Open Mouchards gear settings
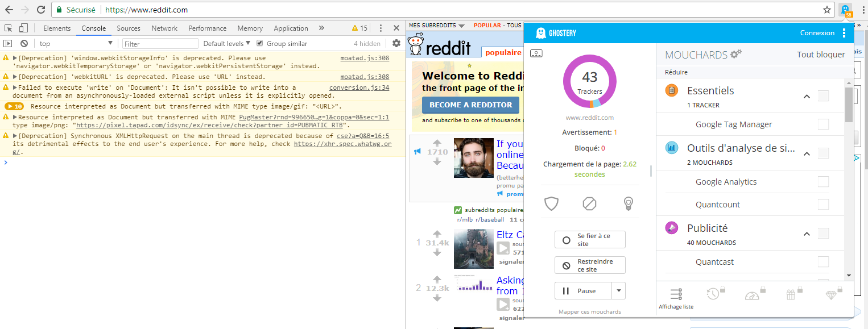The height and width of the screenshot is (329, 868). point(736,54)
